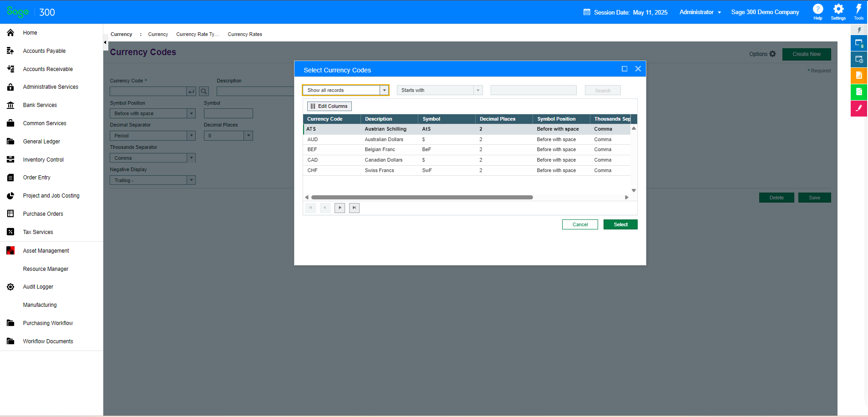868x417 pixels.
Task: Click the finder Search button
Action: point(603,91)
